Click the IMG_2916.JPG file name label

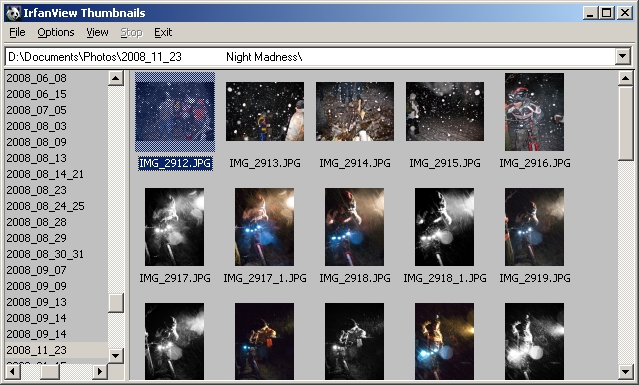[535, 163]
